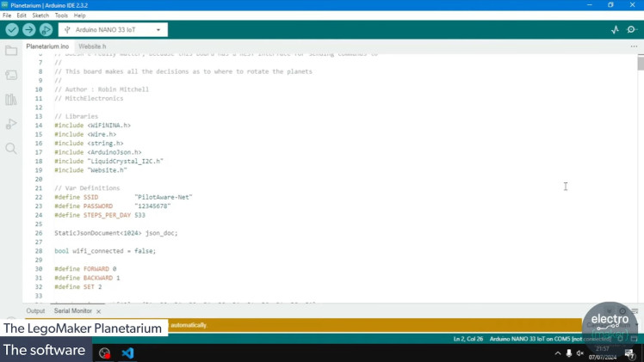Open the Sketch menu
644x362 pixels.
(x=40, y=15)
